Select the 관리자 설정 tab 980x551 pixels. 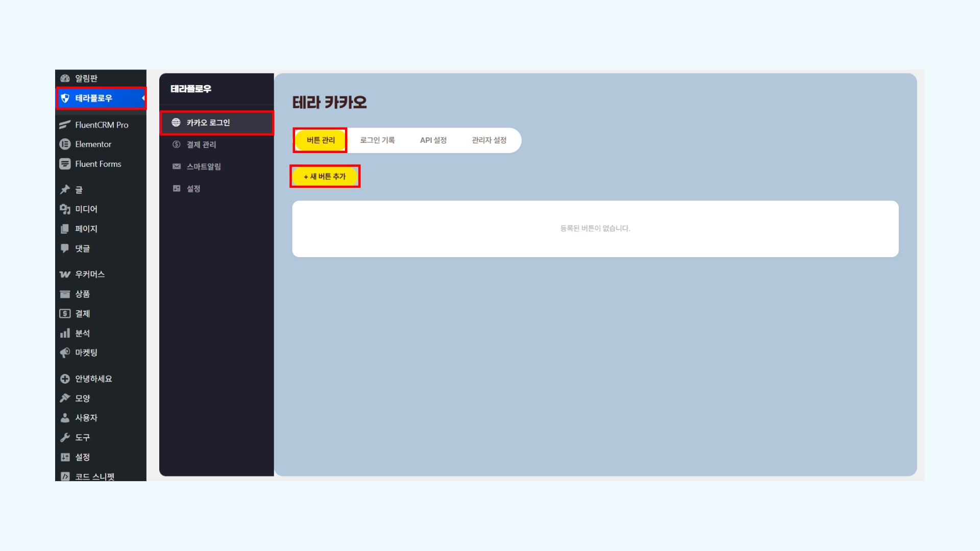pos(489,140)
